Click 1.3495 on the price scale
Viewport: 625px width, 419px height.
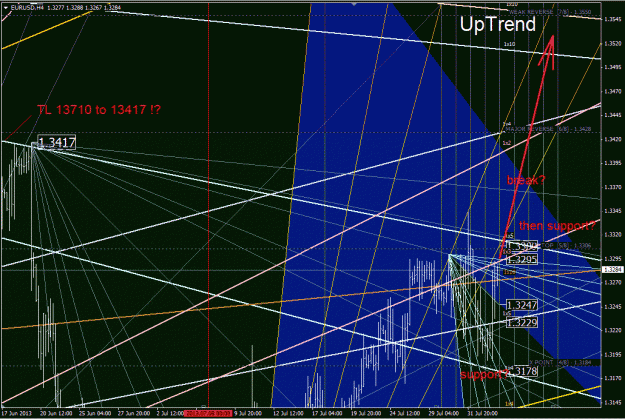click(613, 67)
